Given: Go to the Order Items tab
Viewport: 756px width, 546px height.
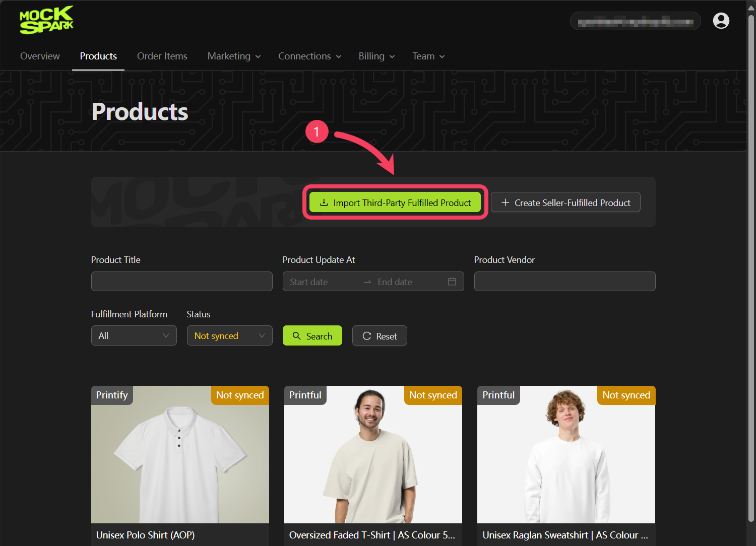Looking at the screenshot, I should coord(162,56).
